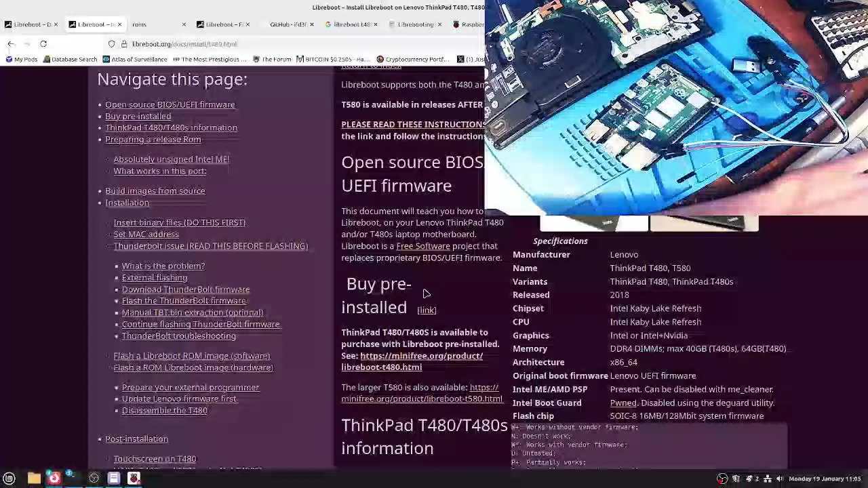Open the network icon in system tray

[x=768, y=479]
